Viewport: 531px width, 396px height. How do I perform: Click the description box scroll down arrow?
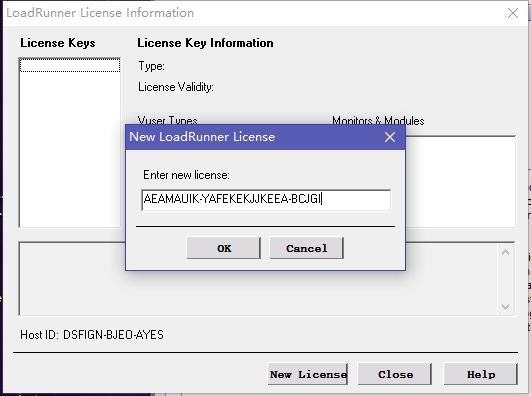click(x=505, y=307)
